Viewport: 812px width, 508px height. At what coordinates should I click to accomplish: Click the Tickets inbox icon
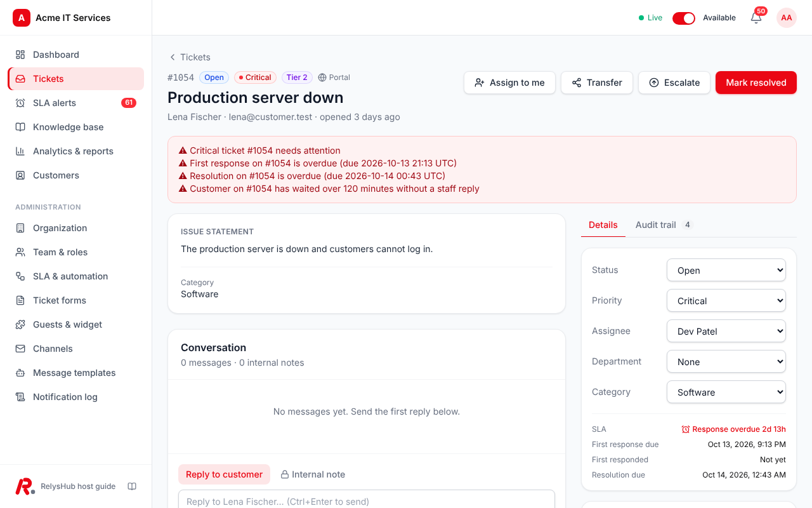(20, 79)
